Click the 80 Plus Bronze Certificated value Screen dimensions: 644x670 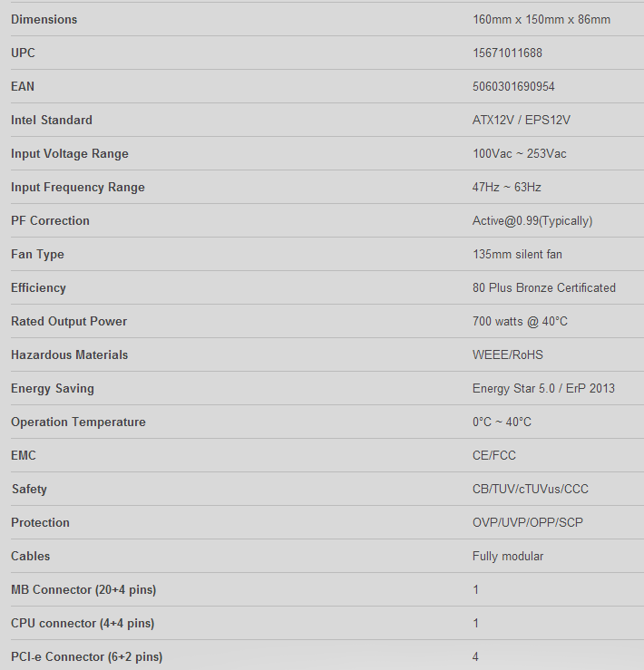click(x=543, y=287)
